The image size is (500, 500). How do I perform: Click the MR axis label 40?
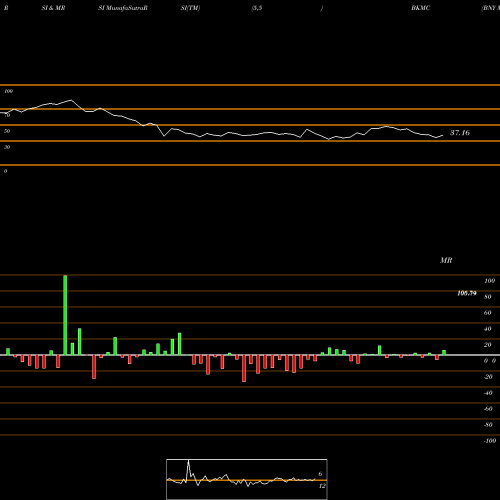[488, 329]
